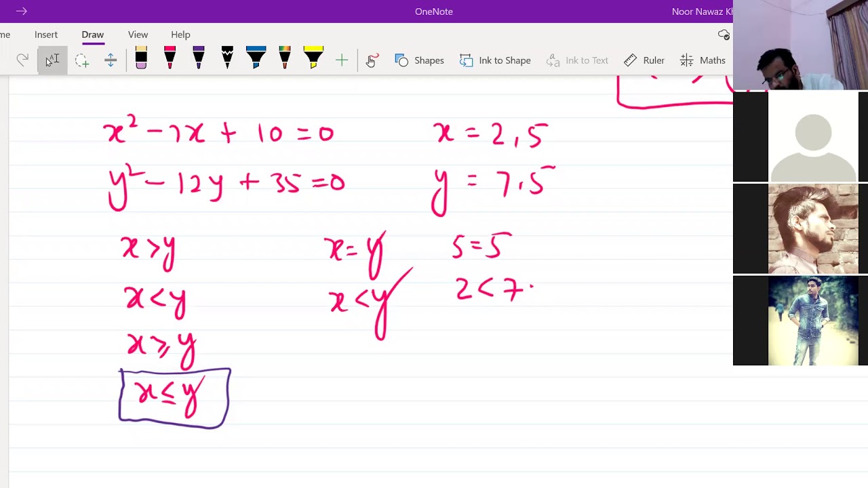This screenshot has height=488, width=868.
Task: Click the presenter webcam video thumbnail
Action: click(800, 45)
